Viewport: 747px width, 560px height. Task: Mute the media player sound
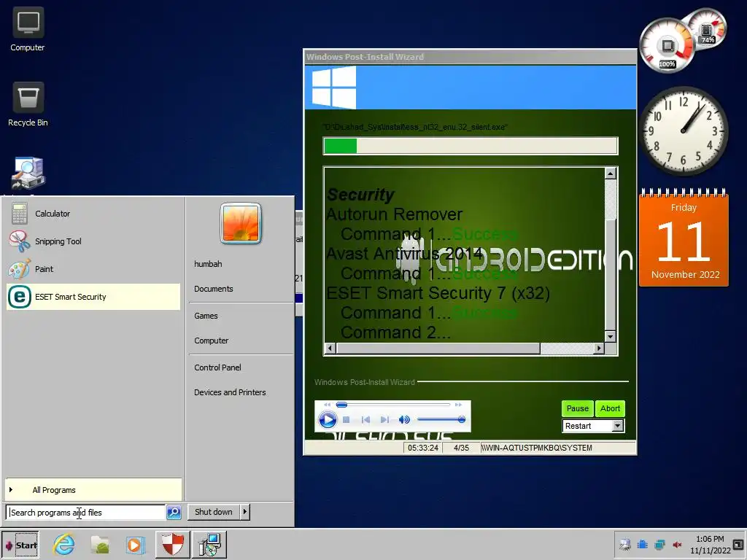click(x=404, y=419)
